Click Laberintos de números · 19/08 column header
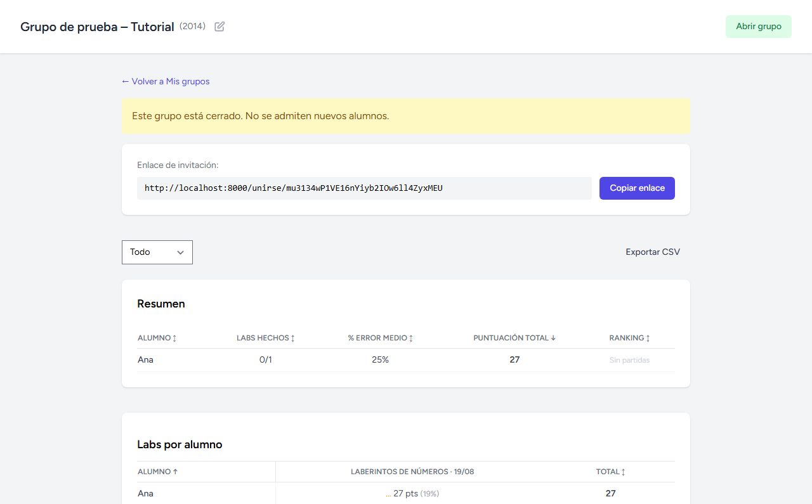Screen dimensions: 812x504 click(412, 472)
